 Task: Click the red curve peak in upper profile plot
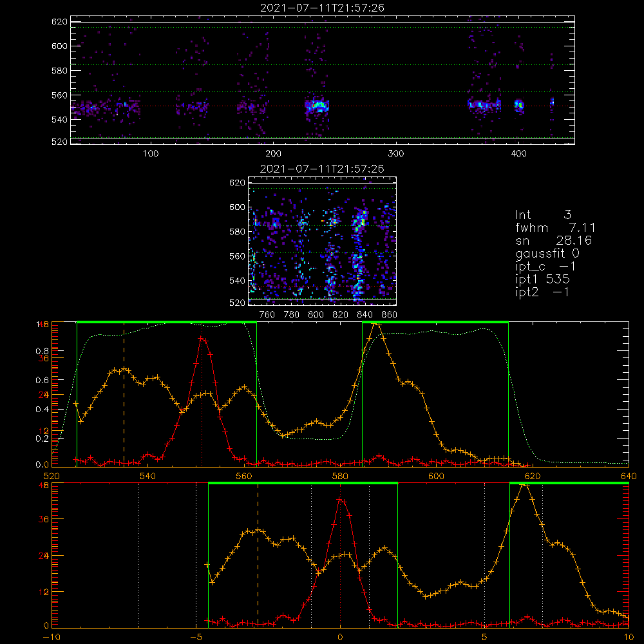coord(201,339)
